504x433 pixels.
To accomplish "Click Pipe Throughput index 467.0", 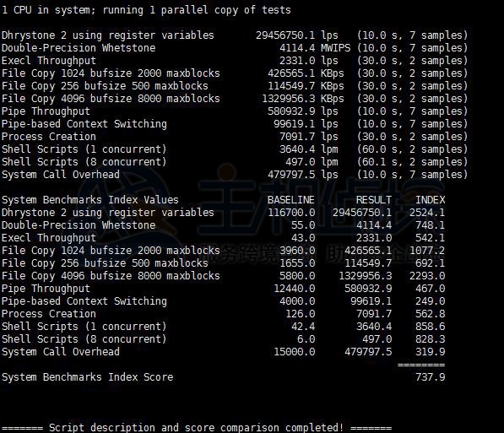I will coord(431,289).
